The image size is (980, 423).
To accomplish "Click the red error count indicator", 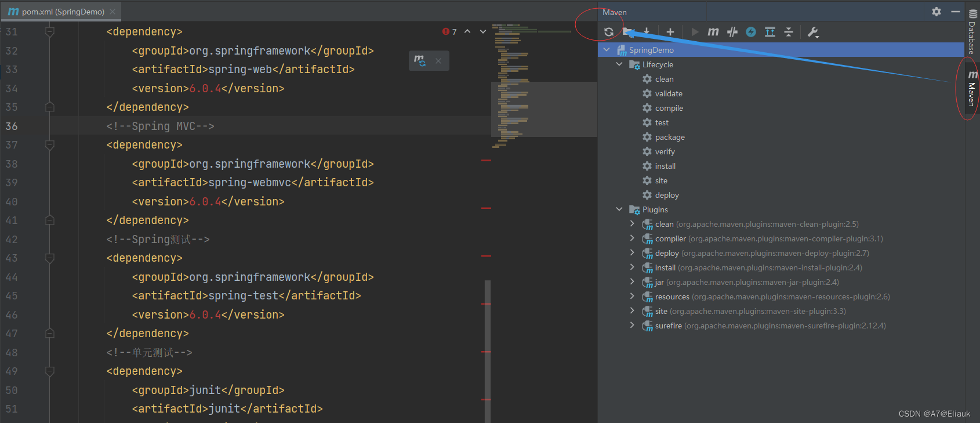I will pyautogui.click(x=449, y=31).
